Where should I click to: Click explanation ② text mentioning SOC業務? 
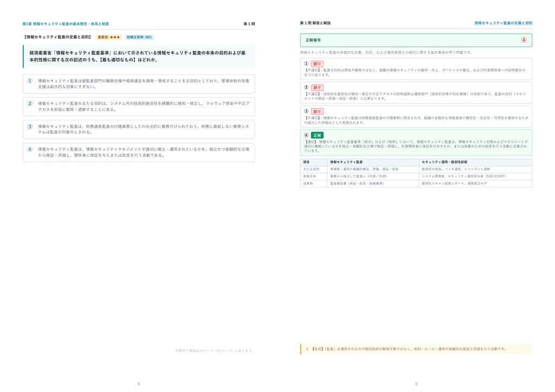[x=415, y=96]
